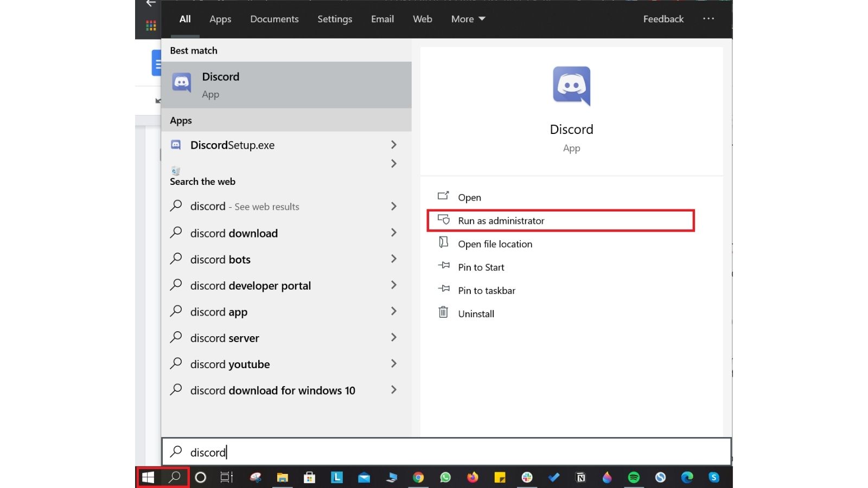The width and height of the screenshot is (868, 488).
Task: Select DiscordSetup.exe from Apps results
Action: pyautogui.click(x=232, y=145)
